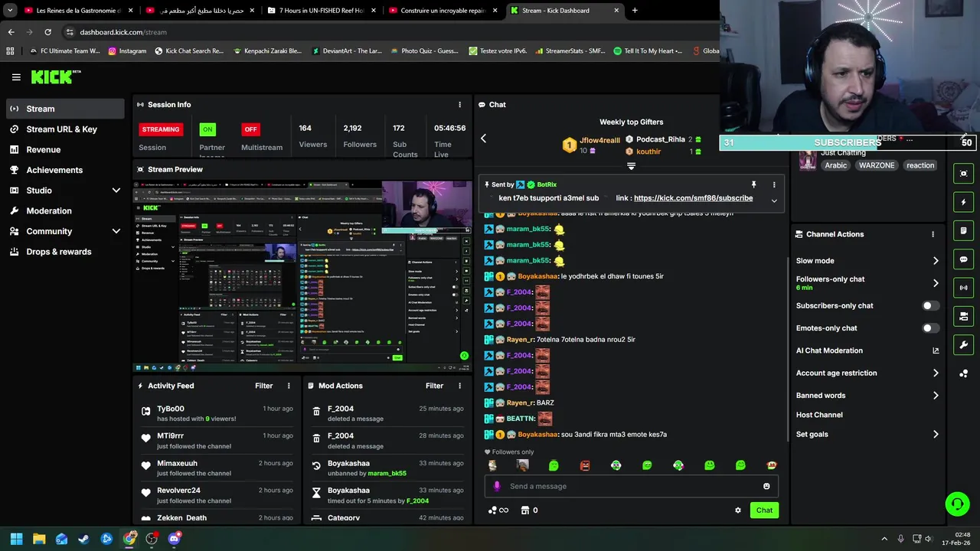Screen dimensions: 980x551
Task: Open Mod Actions three-dot menu
Action: pyautogui.click(x=459, y=386)
